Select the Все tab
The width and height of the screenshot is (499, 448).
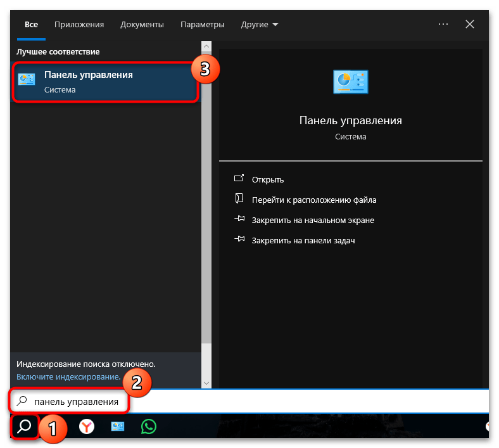[x=31, y=25]
